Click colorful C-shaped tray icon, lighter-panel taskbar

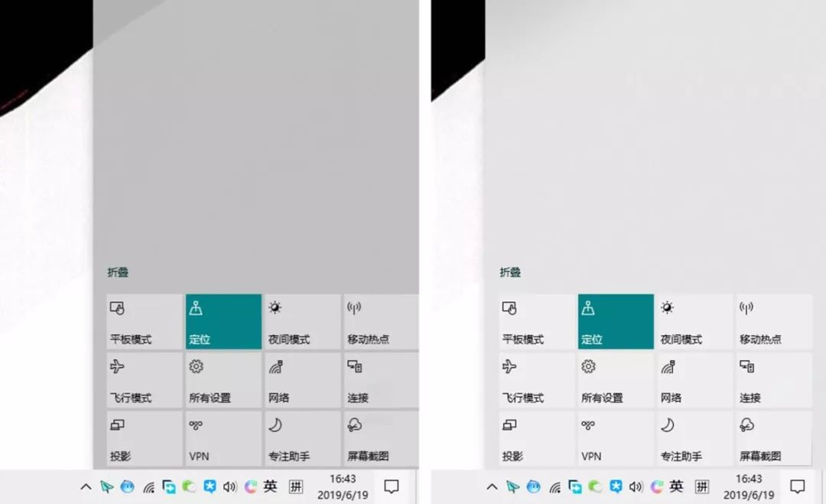click(656, 486)
